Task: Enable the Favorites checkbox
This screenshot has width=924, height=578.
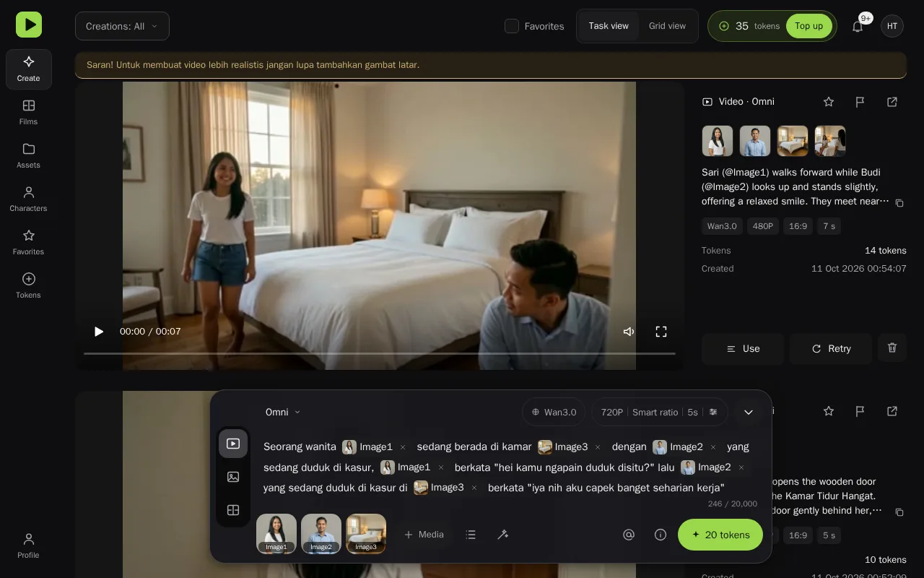Action: coord(512,26)
